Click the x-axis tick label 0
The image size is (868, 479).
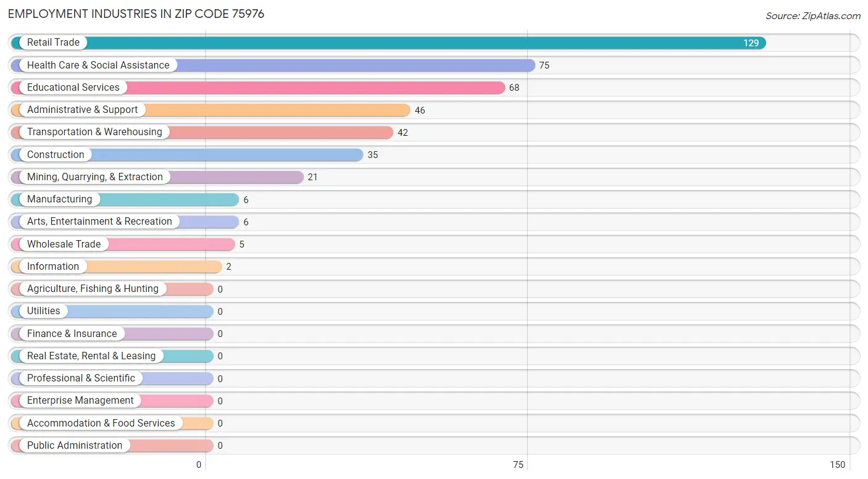(x=199, y=465)
